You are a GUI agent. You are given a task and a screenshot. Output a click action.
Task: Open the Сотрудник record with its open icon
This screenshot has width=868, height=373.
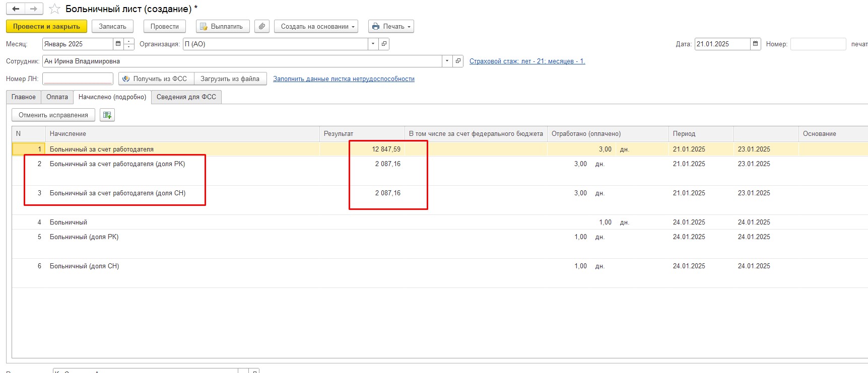(458, 61)
